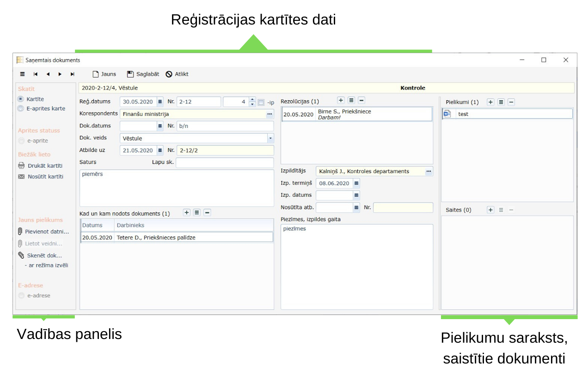The image size is (588, 375).
Task: Jump to the last record
Action: pos(72,74)
